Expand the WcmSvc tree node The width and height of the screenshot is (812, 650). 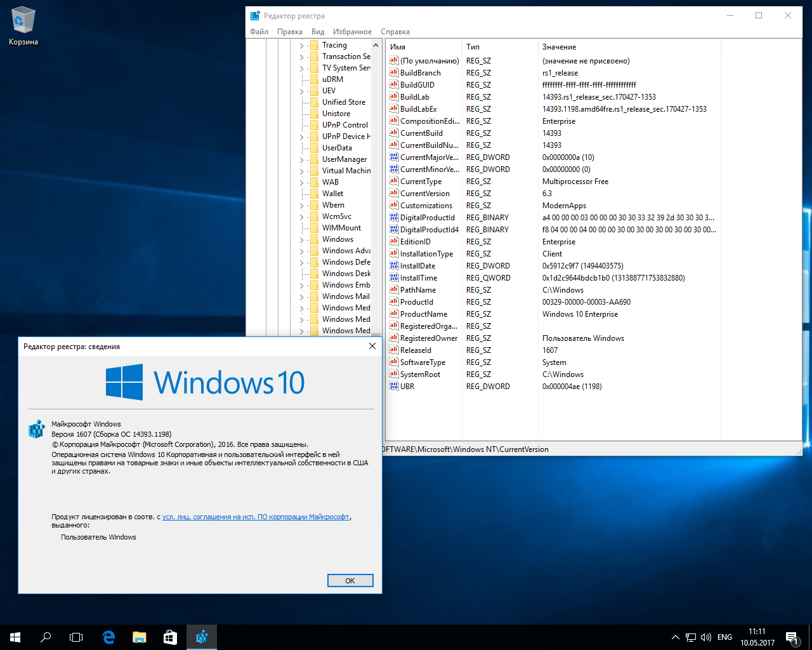(302, 217)
